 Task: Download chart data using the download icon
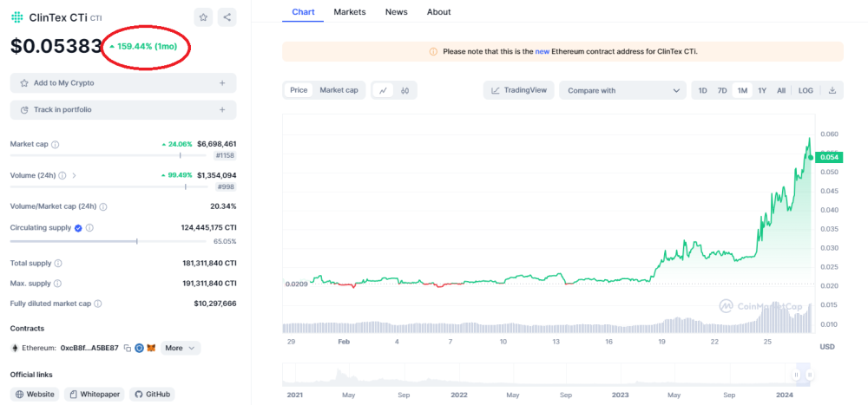[x=832, y=90]
